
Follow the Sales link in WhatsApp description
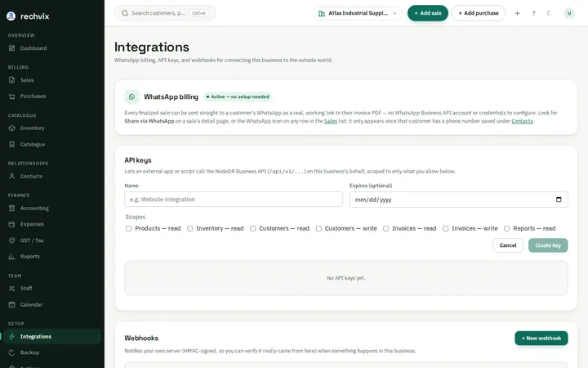coord(331,121)
